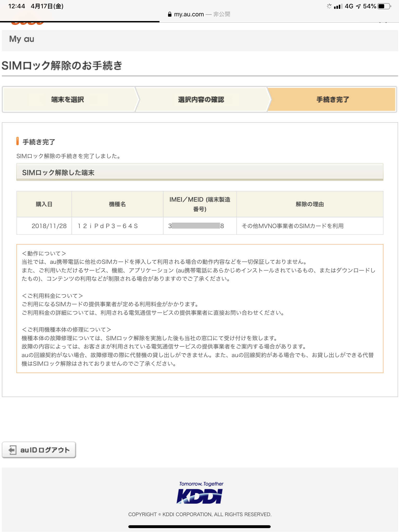This screenshot has width=399, height=532.
Task: Tap the battery indicator in status bar
Action: click(x=384, y=6)
